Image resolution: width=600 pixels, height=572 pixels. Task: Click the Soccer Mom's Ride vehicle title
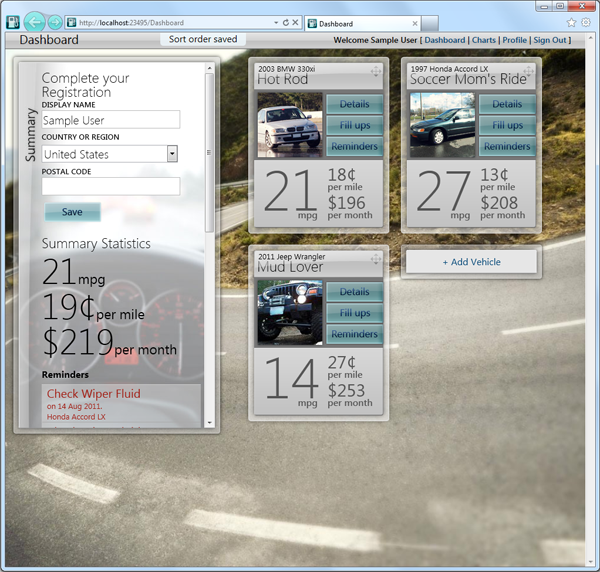[468, 79]
